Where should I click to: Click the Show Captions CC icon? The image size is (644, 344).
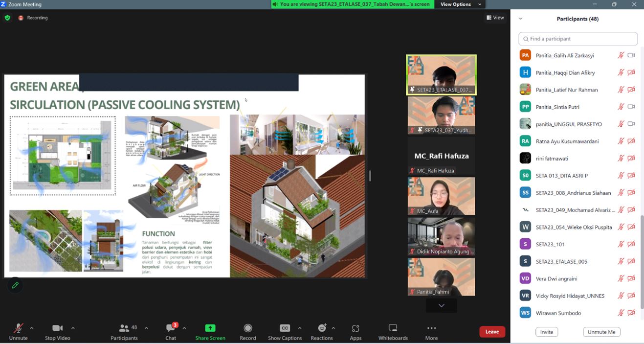coord(285,328)
